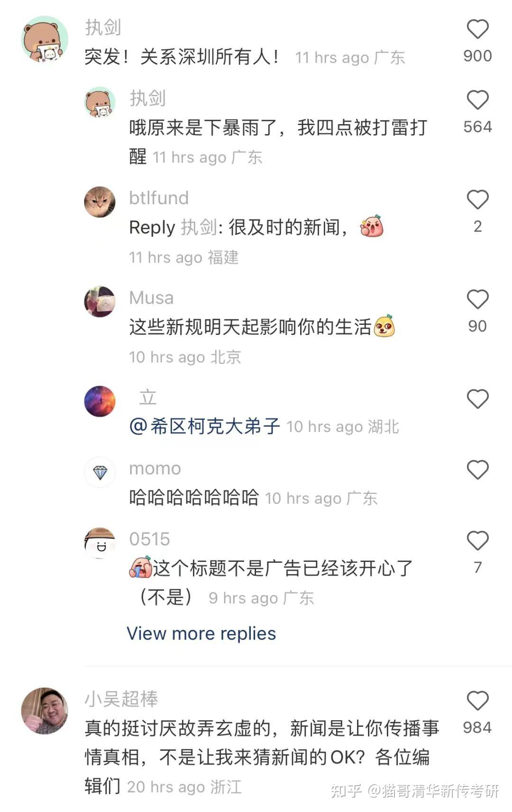Expand View more replies
This screenshot has height=812, width=512.
click(201, 633)
